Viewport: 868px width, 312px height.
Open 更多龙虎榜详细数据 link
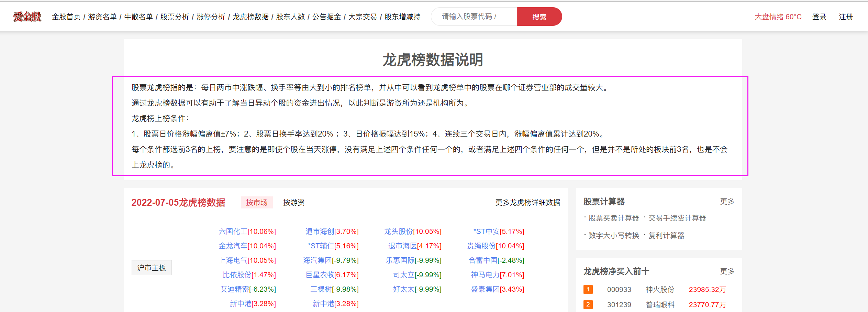pyautogui.click(x=528, y=202)
